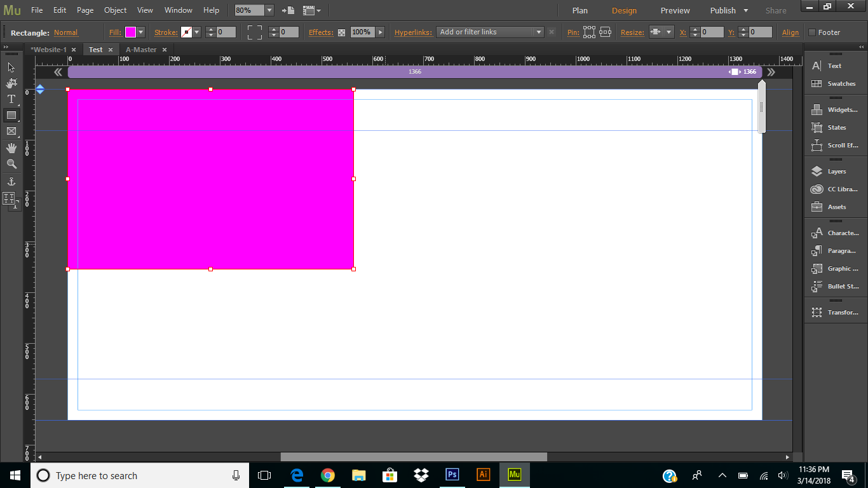Click the horizontal scrollbar thumb
The image size is (868, 488).
tap(414, 457)
